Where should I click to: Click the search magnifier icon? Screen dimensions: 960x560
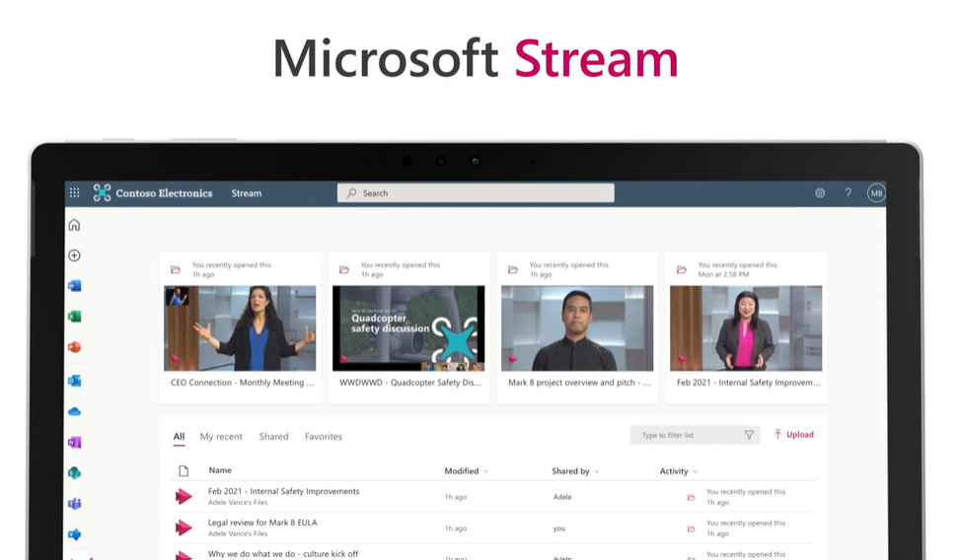351,193
